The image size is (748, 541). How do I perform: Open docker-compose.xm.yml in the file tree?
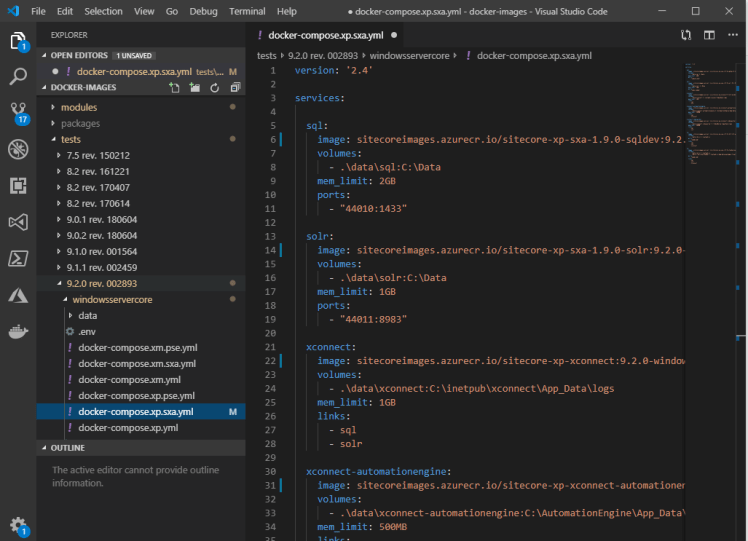(129, 379)
